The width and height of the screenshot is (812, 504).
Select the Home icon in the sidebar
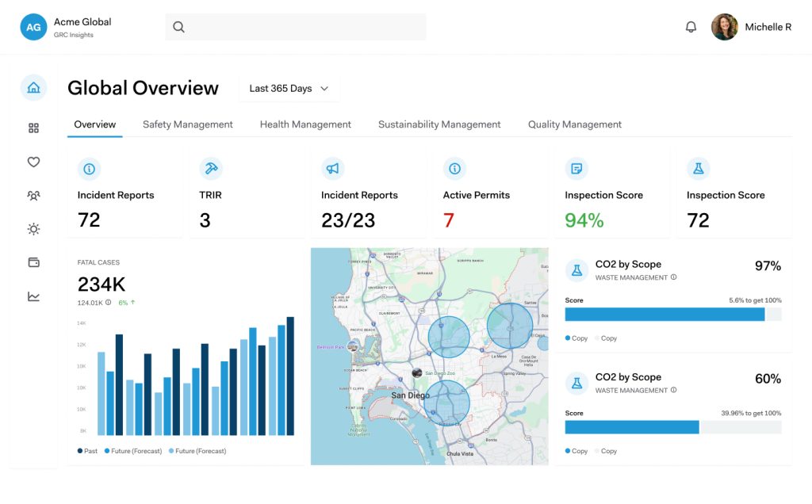pos(33,87)
